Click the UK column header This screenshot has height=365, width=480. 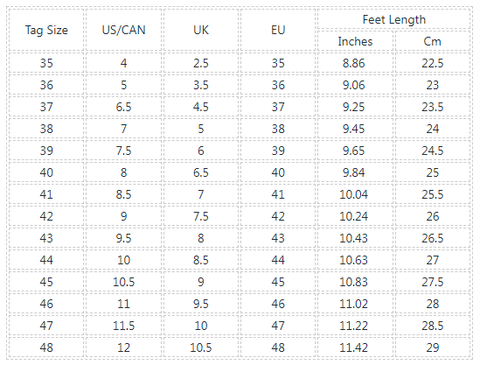pos(201,30)
